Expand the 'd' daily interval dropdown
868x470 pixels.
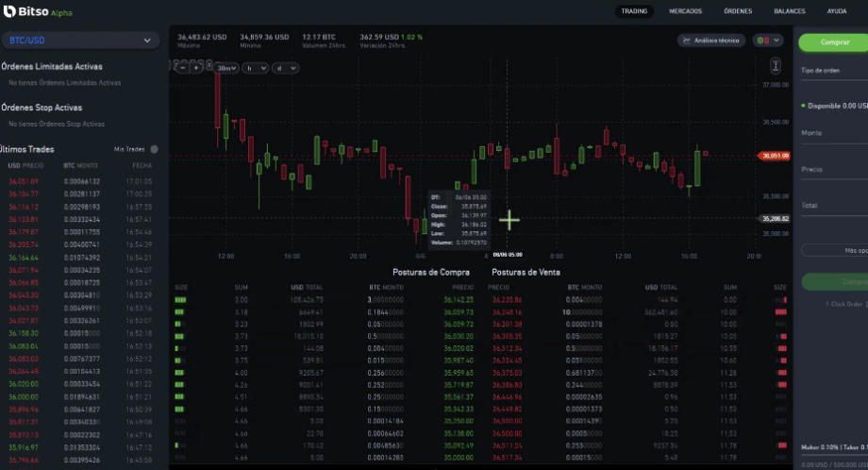[285, 67]
